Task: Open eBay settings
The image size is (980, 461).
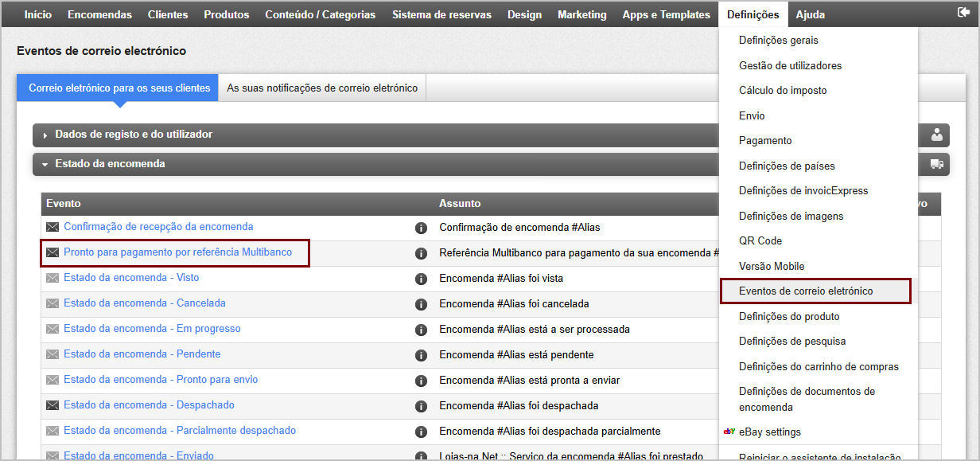Action: pyautogui.click(x=770, y=432)
